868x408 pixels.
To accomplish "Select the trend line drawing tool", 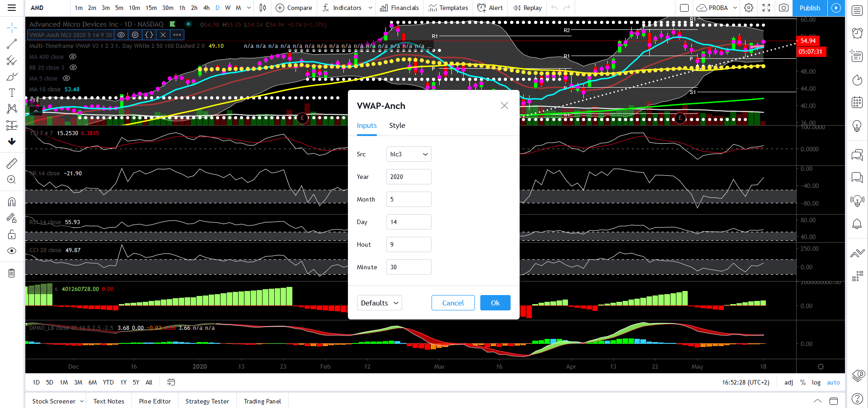I will tap(12, 44).
